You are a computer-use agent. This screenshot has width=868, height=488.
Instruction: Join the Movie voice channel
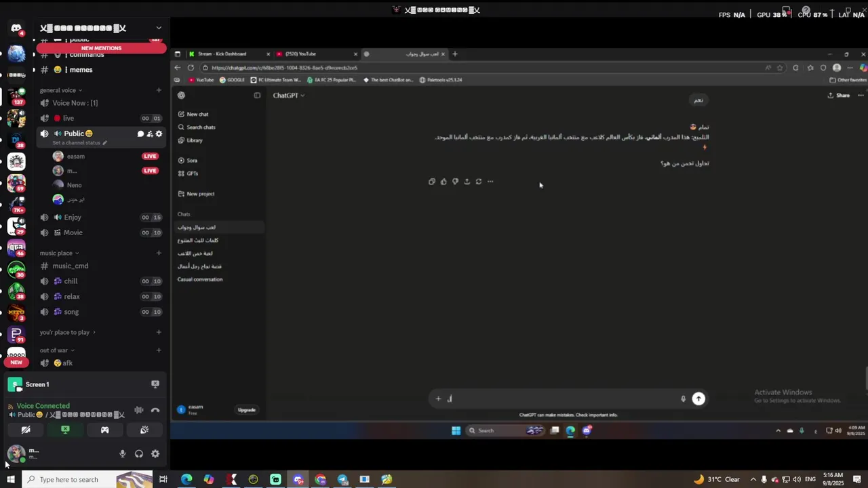[101, 232]
